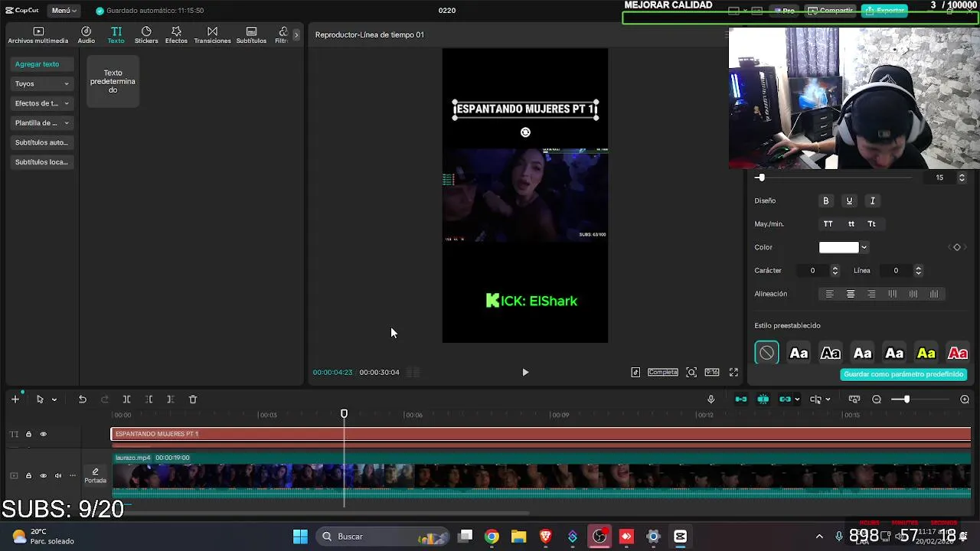980x551 pixels.
Task: Center align the text
Action: pyautogui.click(x=851, y=294)
